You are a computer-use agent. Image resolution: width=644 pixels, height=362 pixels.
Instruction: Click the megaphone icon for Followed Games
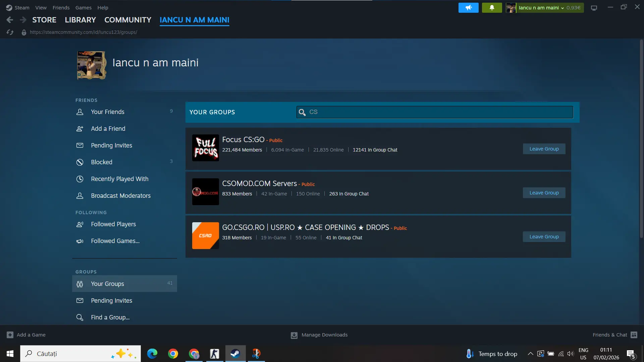click(x=80, y=241)
